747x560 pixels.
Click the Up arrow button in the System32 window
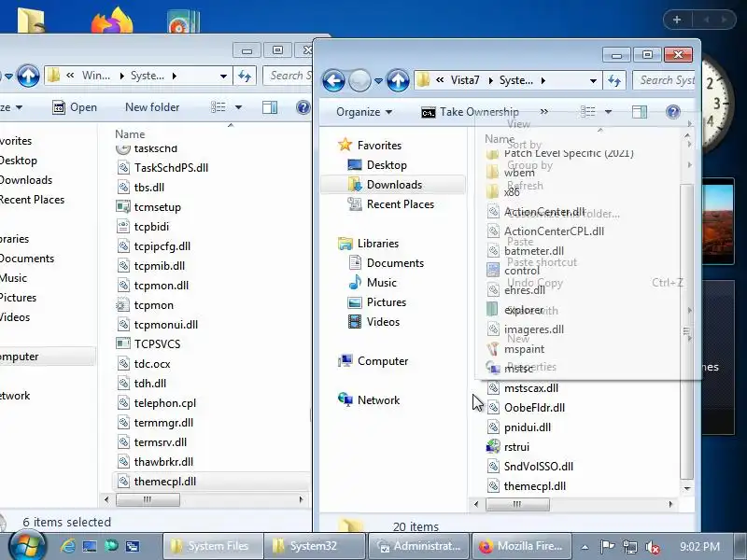click(x=28, y=76)
